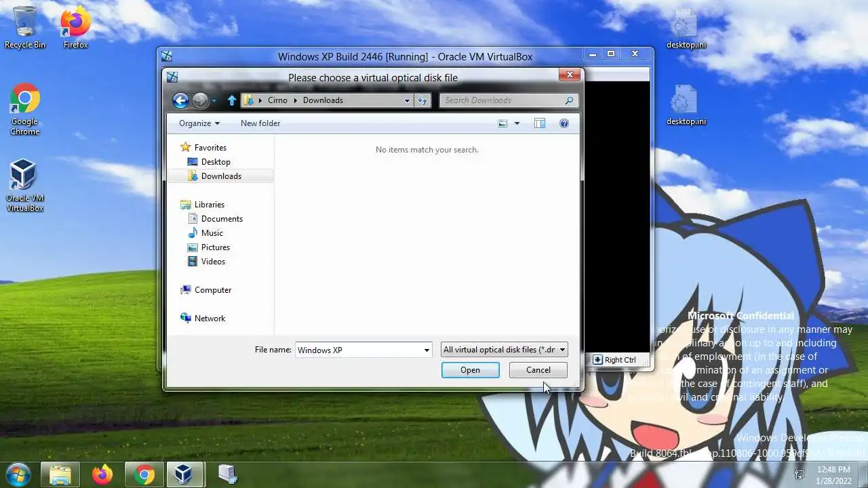Expand the view options dropdown arrow
The image size is (868, 488).
point(517,123)
